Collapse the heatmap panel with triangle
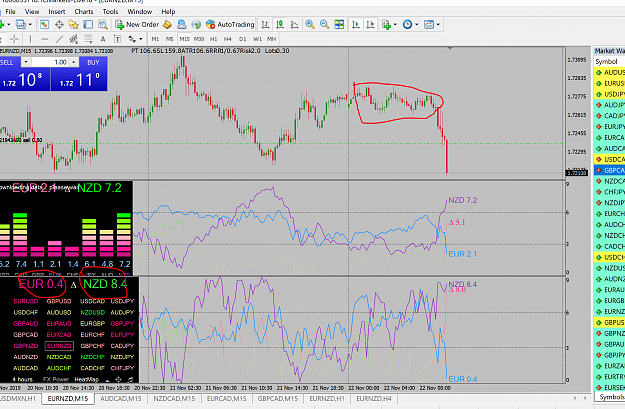 pos(107,380)
